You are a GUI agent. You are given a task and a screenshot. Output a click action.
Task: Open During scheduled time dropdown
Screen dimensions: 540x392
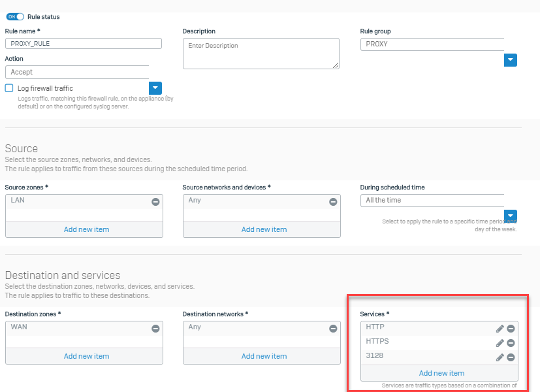coord(511,216)
